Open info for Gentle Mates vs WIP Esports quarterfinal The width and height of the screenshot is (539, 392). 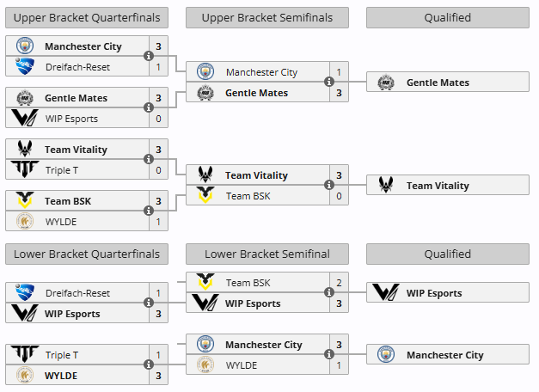pyautogui.click(x=149, y=108)
